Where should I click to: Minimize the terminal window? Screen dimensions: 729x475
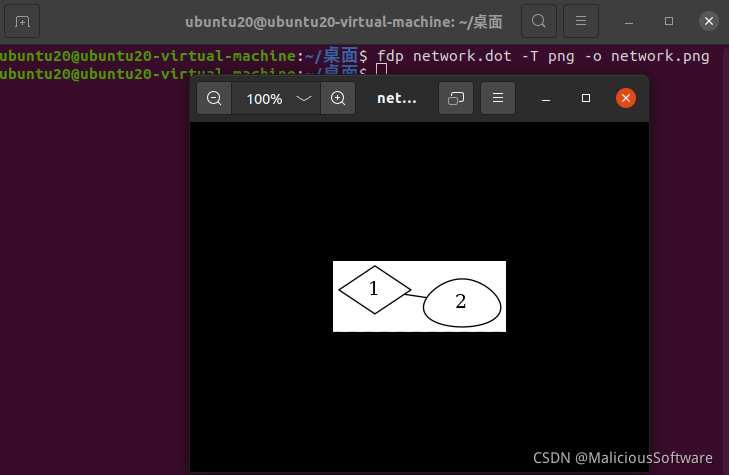(x=629, y=21)
